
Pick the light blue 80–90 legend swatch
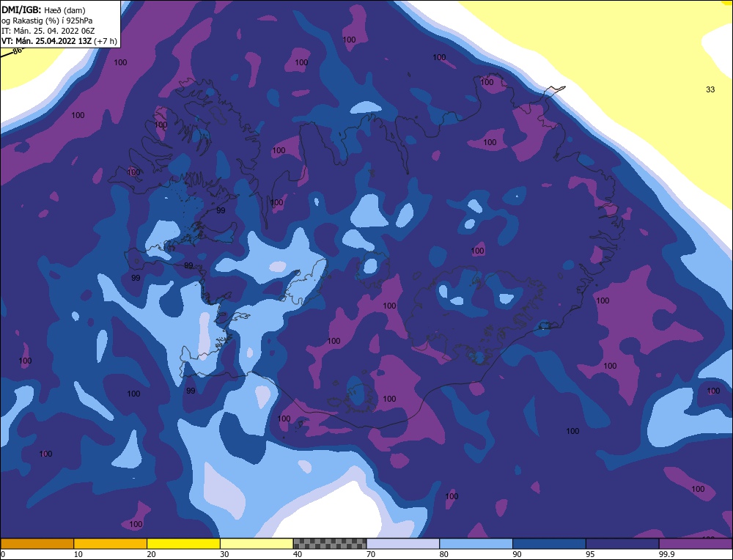pyautogui.click(x=476, y=544)
